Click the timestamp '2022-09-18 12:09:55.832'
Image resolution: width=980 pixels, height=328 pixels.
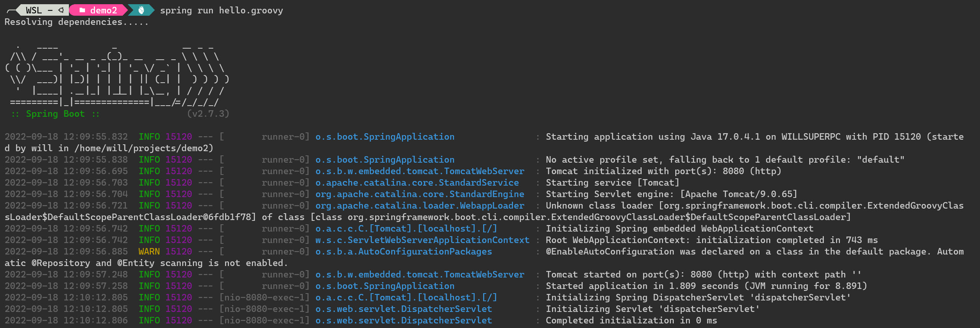coord(66,137)
